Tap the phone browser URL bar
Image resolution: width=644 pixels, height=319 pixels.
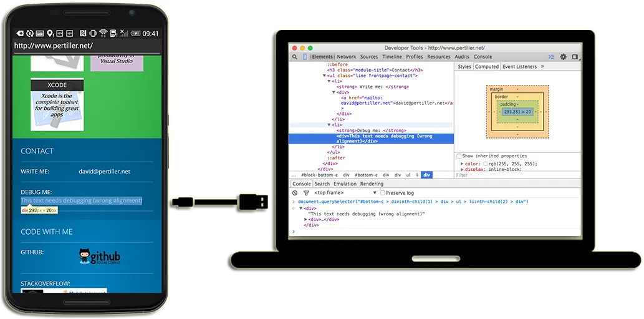click(x=87, y=46)
